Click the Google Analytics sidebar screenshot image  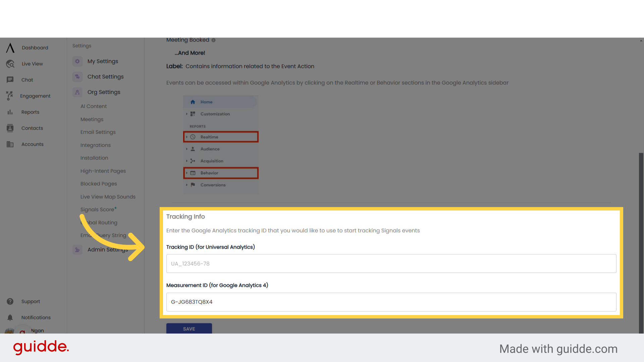coord(221,145)
